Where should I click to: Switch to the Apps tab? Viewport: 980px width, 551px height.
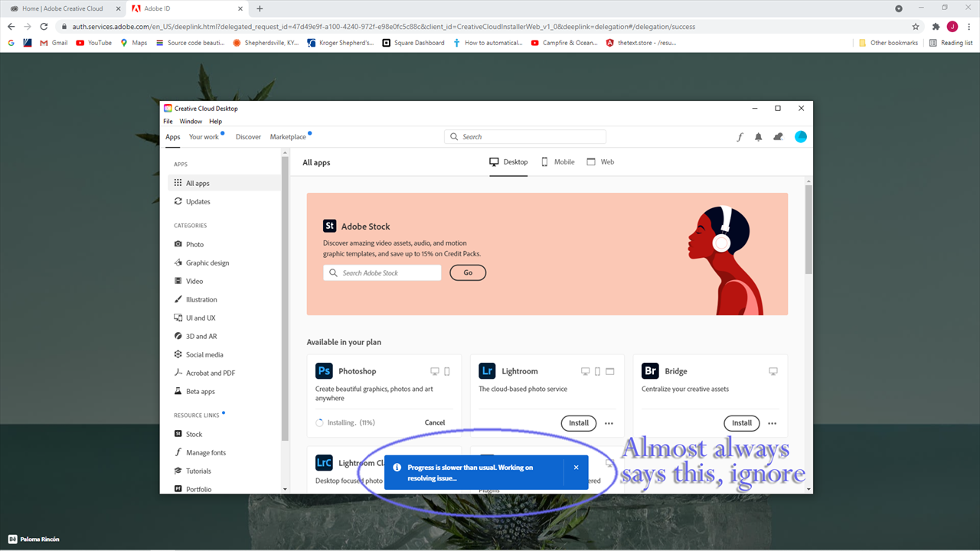pos(173,137)
